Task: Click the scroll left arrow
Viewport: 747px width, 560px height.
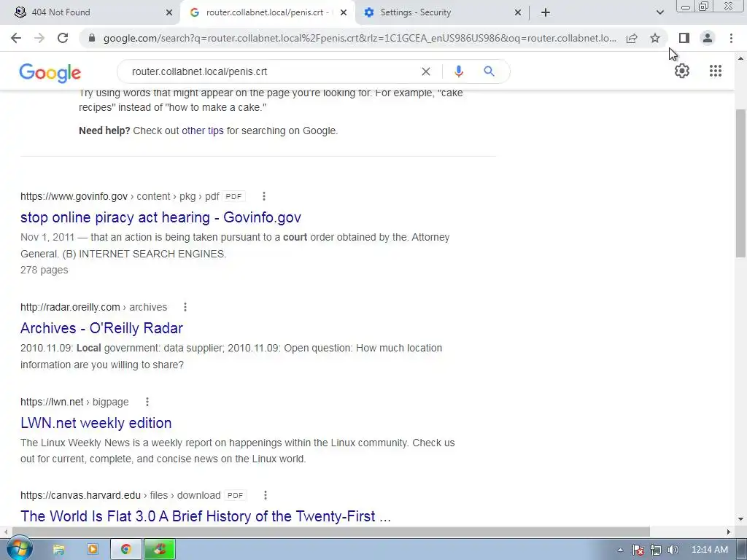Action: click(x=6, y=532)
